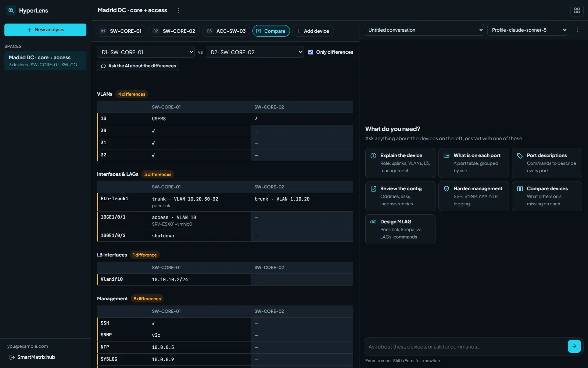Choose the What is on each port card
588x368 pixels.
(x=473, y=163)
